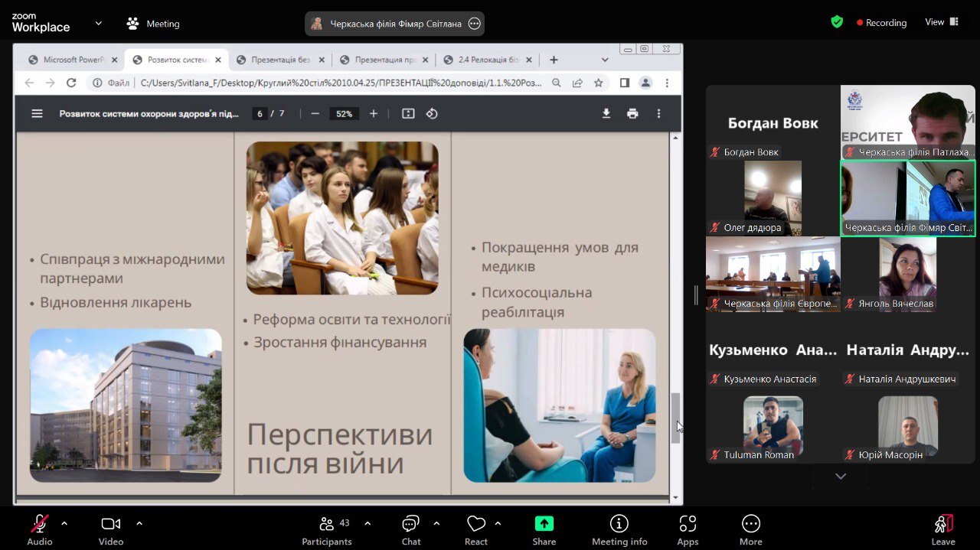The height and width of the screenshot is (550, 980).
Task: Unmute the microphone Audio button
Action: (x=40, y=529)
